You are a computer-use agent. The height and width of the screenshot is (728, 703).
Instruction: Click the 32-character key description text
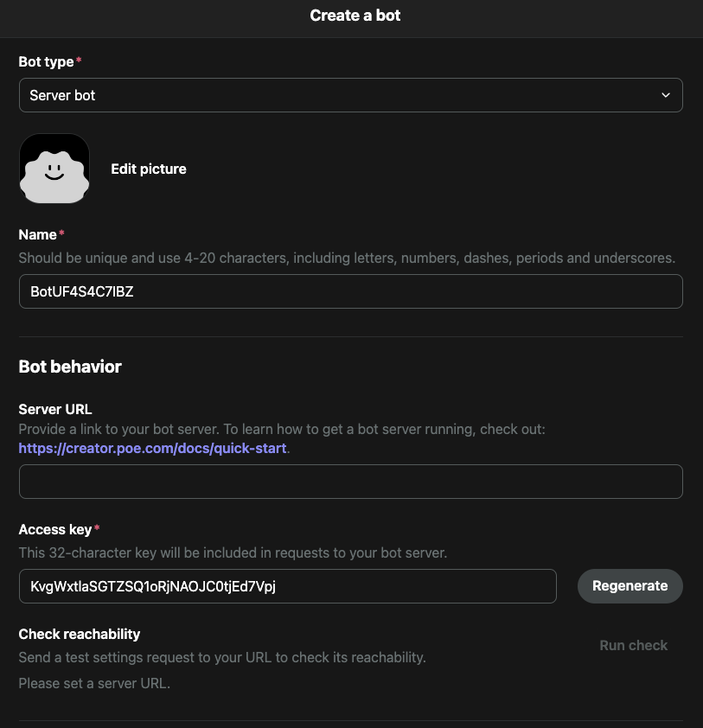tap(233, 552)
